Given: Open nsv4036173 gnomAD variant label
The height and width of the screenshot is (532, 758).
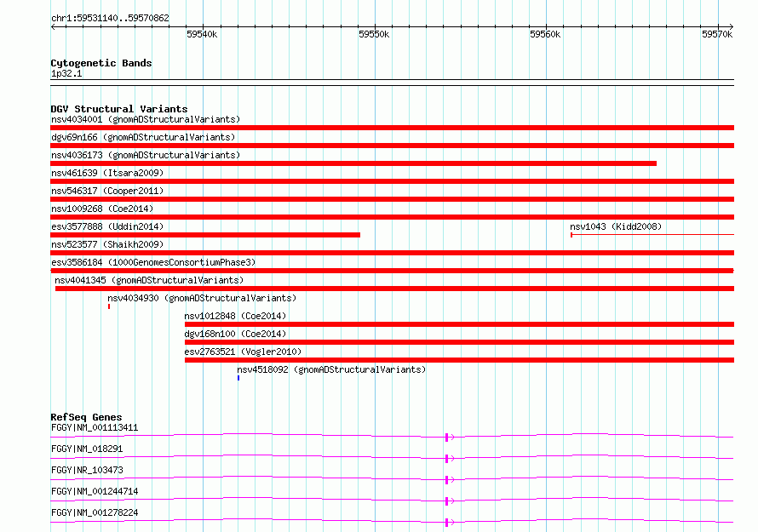Looking at the screenshot, I should (146, 155).
